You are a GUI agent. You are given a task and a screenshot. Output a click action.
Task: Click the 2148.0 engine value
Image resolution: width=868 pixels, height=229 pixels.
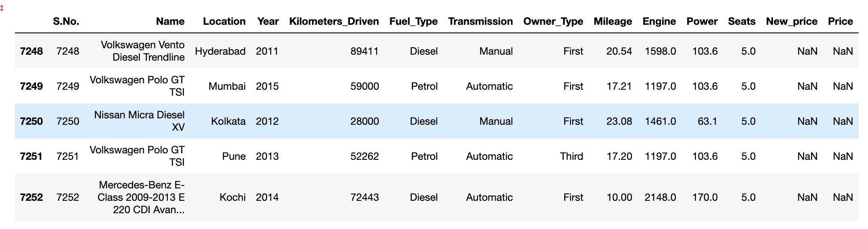[x=660, y=197]
